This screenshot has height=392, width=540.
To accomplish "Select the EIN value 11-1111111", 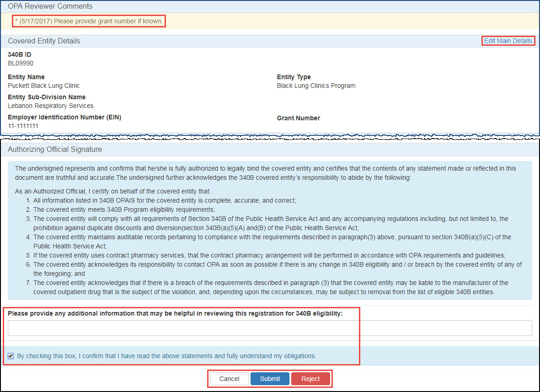I will 23,126.
